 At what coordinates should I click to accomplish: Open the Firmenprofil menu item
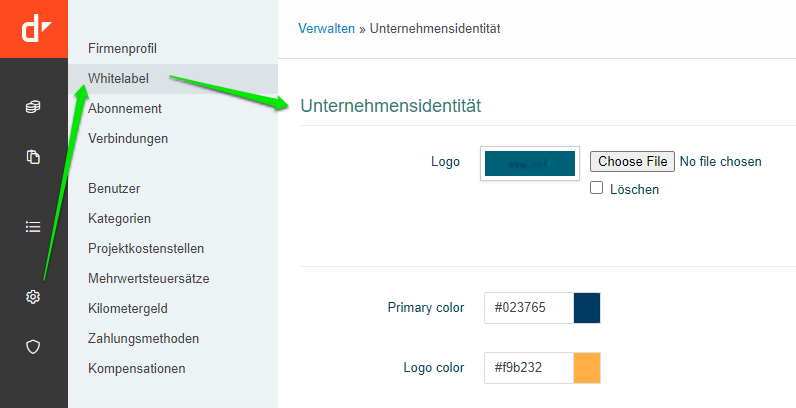coord(123,48)
